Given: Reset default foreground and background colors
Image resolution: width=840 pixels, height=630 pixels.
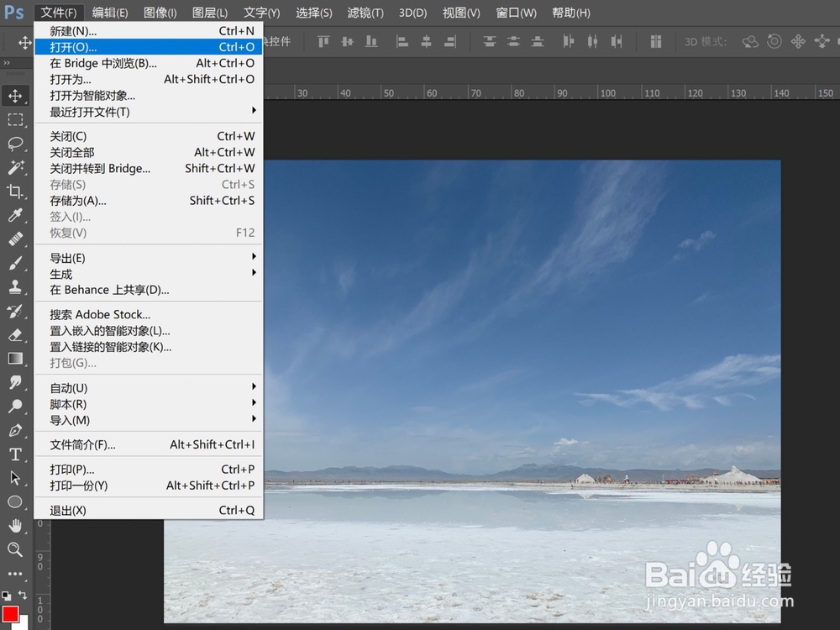Looking at the screenshot, I should [x=7, y=596].
